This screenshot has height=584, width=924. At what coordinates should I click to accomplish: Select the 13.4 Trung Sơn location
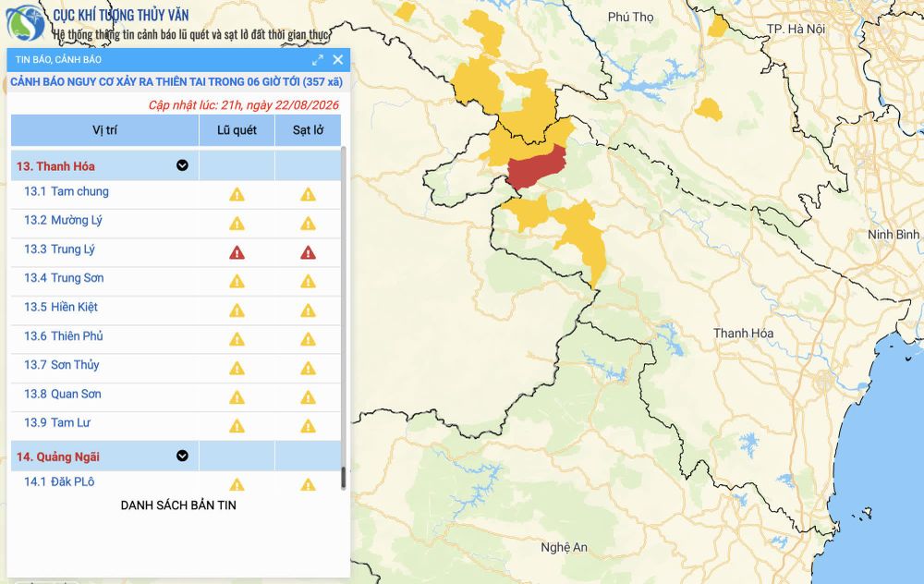coord(64,278)
